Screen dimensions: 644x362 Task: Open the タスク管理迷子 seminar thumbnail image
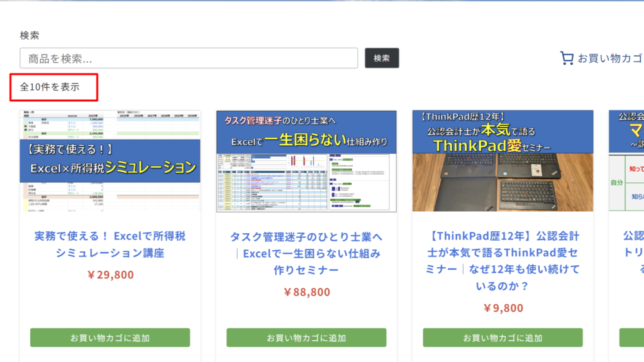[x=306, y=161]
